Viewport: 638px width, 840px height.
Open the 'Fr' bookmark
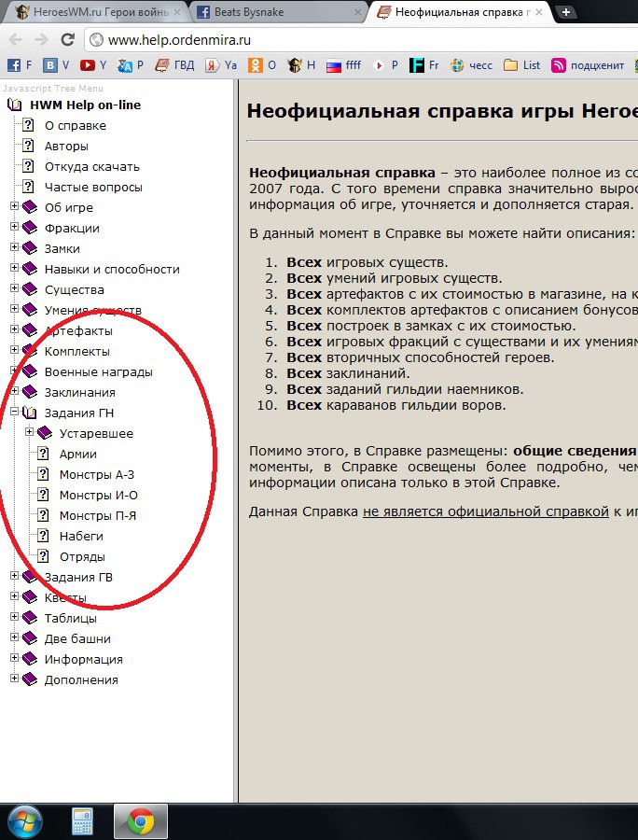pos(423,65)
